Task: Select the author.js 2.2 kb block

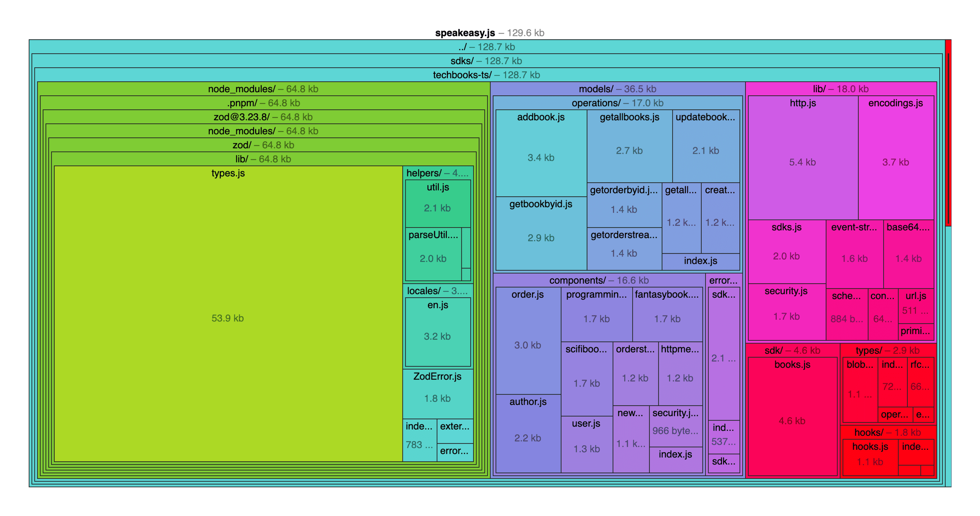Action: (528, 433)
